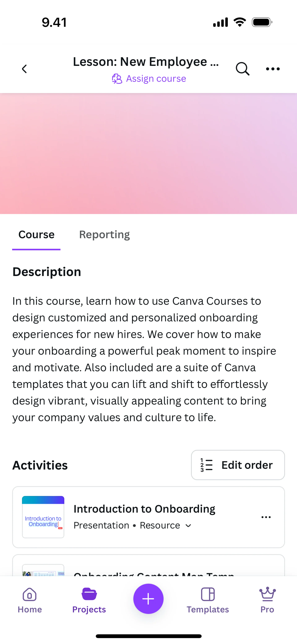297x644 pixels.
Task: Tap the lesson title in the header
Action: pyautogui.click(x=146, y=62)
